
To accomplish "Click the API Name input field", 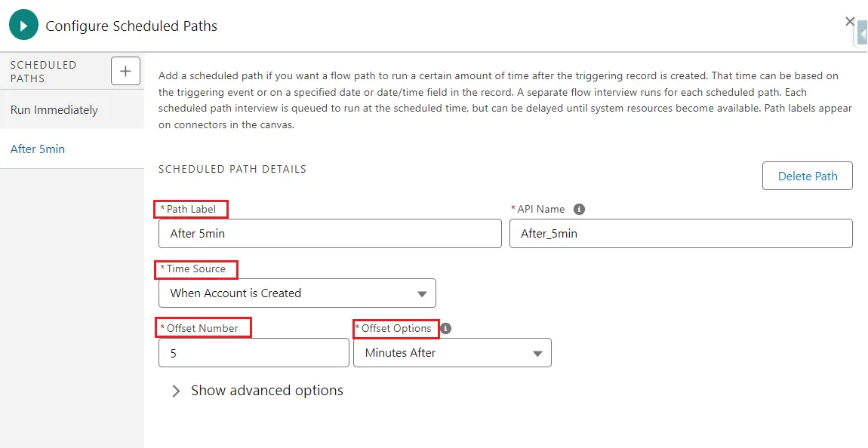I will pyautogui.click(x=681, y=233).
